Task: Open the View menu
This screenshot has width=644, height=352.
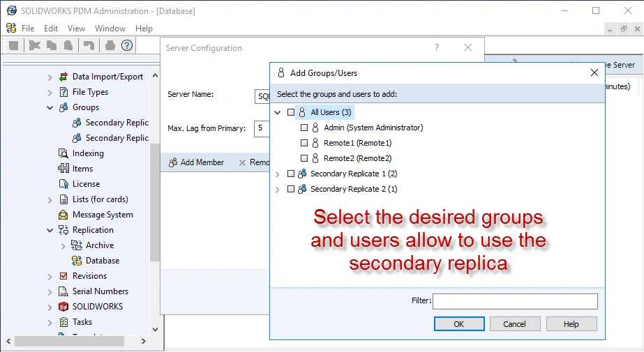Action: 76,29
